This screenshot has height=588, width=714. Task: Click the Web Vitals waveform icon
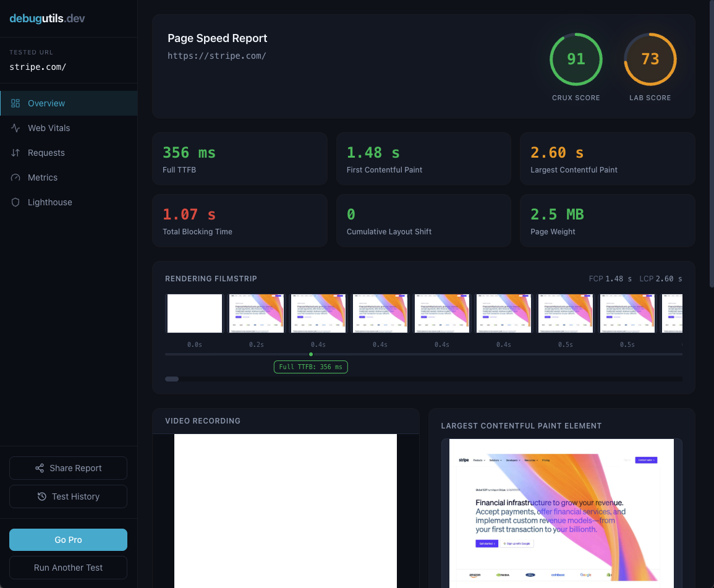[17, 128]
